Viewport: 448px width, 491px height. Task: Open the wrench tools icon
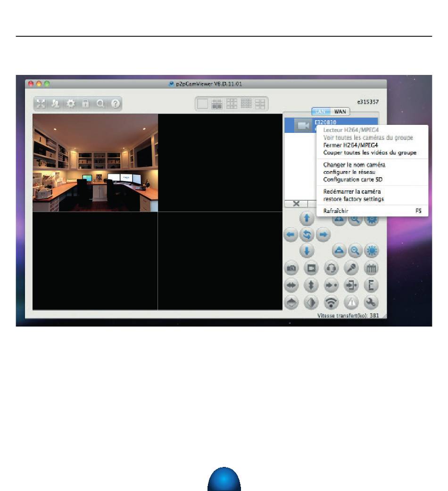click(x=371, y=303)
